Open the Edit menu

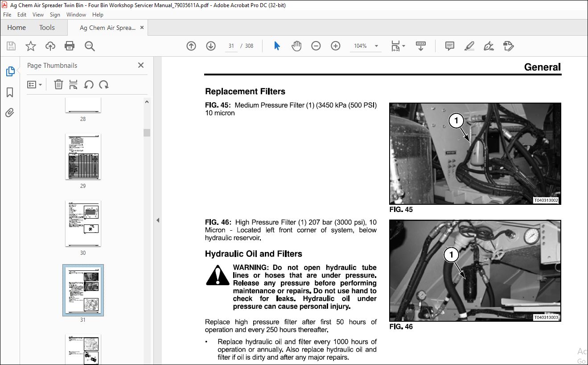click(22, 15)
